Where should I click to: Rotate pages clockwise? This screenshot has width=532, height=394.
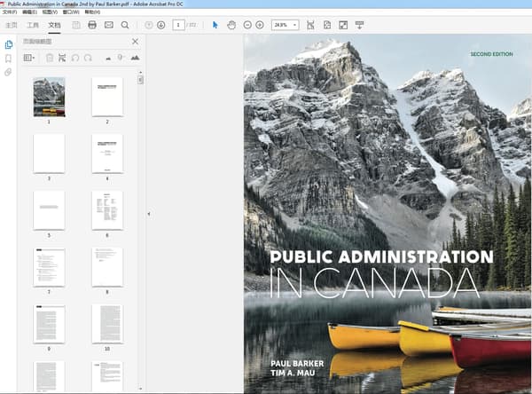tap(88, 58)
